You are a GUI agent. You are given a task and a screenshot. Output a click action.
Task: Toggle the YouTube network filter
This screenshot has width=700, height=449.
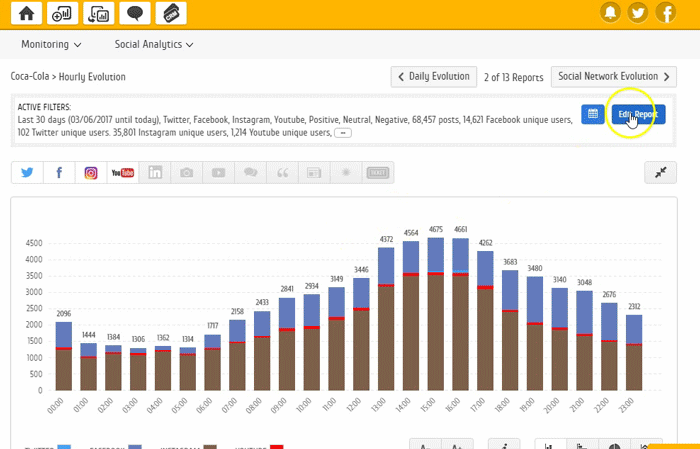tap(123, 172)
